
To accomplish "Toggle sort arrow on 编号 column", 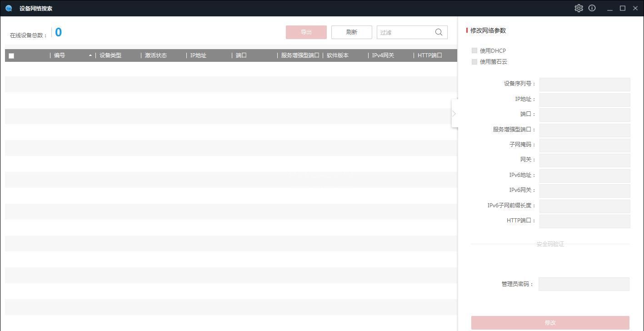I will [x=90, y=55].
